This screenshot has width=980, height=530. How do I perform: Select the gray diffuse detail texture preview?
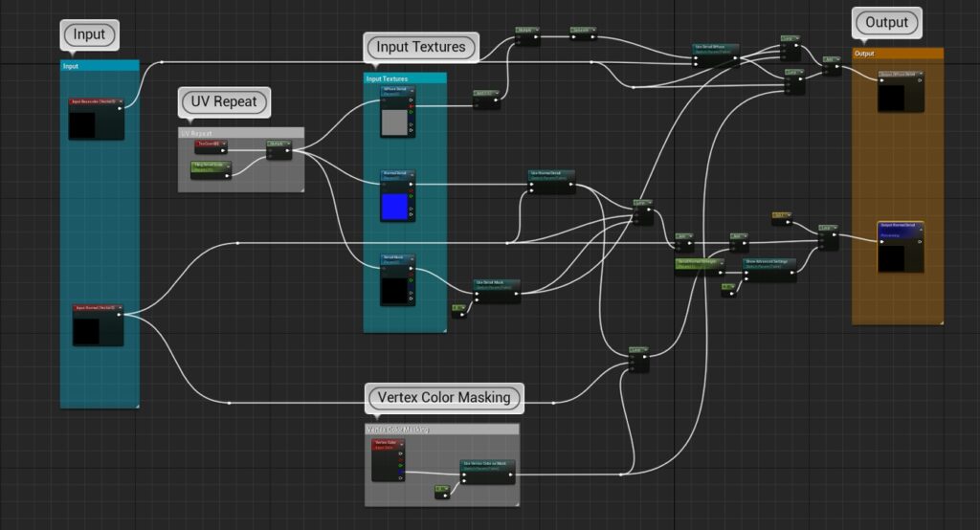(393, 121)
